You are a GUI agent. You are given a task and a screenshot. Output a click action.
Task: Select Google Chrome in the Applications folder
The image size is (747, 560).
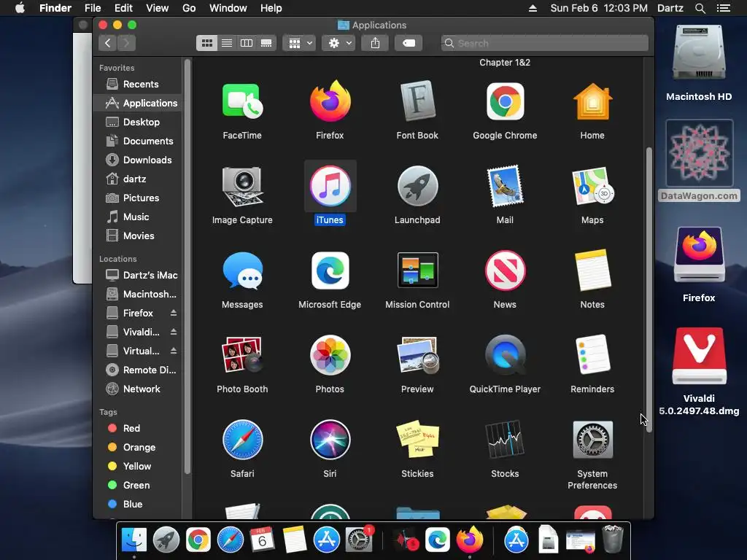click(x=505, y=101)
